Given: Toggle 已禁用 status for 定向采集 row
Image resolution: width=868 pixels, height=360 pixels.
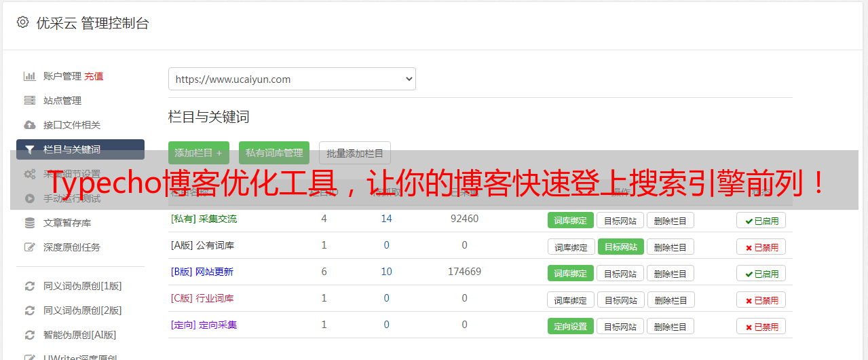Looking at the screenshot, I should pos(761,326).
